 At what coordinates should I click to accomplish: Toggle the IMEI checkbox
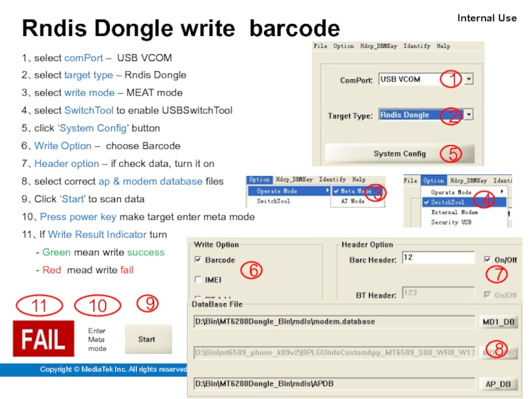coord(198,279)
